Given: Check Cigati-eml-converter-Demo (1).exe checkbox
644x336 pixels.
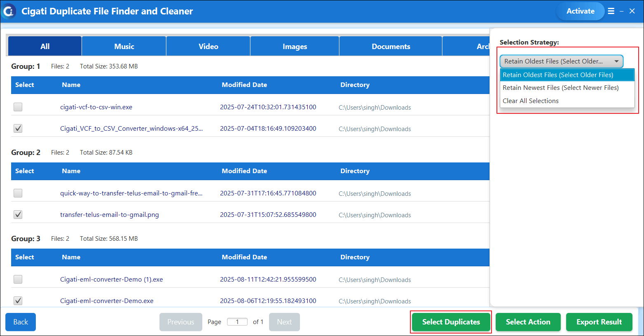Looking at the screenshot, I should [x=18, y=280].
